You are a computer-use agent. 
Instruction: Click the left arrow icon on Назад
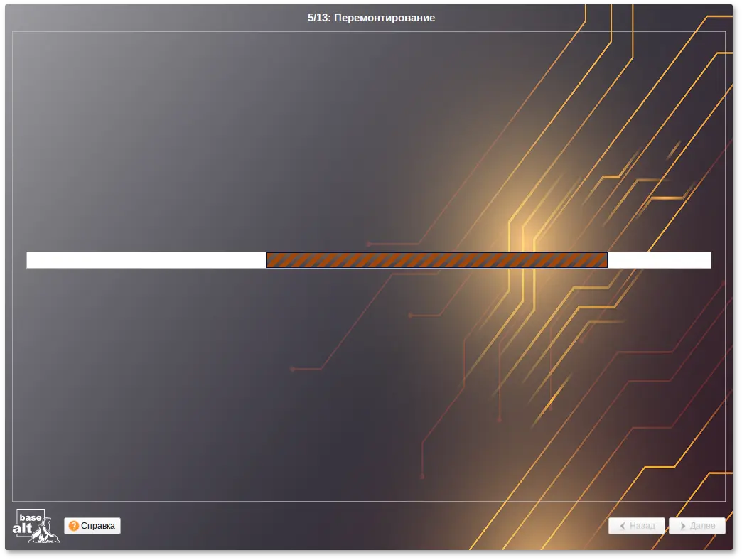coord(623,526)
